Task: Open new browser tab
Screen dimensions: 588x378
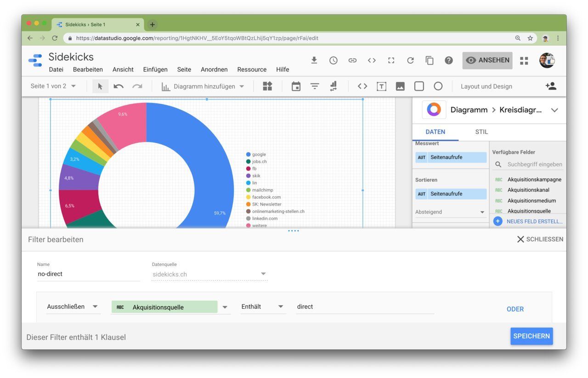Action: [153, 25]
